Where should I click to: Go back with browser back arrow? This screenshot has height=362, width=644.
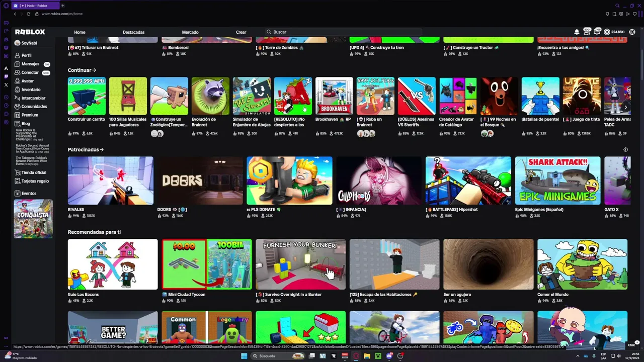[15, 14]
